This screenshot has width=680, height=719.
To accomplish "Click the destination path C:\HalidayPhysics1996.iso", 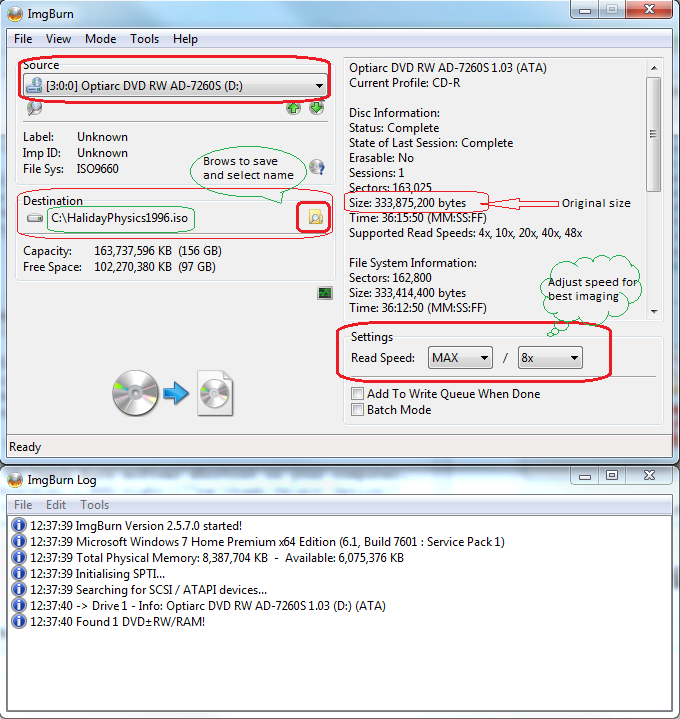I will pos(120,217).
